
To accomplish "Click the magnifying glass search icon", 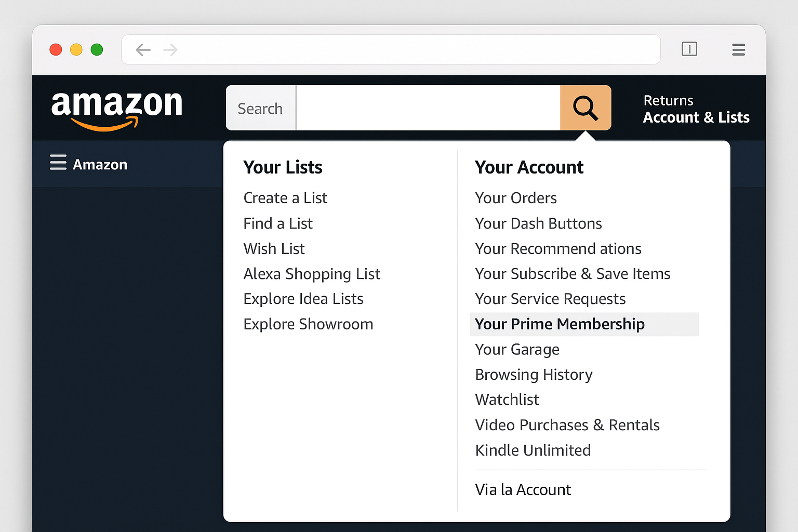I will click(585, 108).
